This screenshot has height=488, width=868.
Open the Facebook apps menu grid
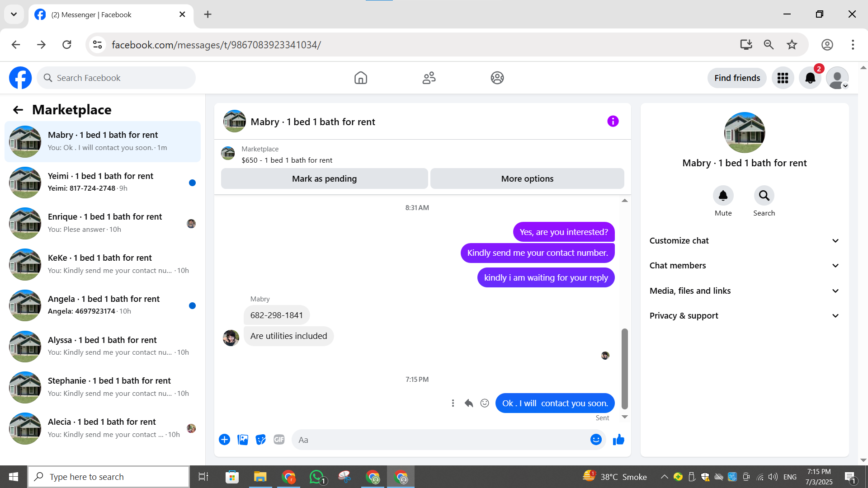click(x=783, y=78)
